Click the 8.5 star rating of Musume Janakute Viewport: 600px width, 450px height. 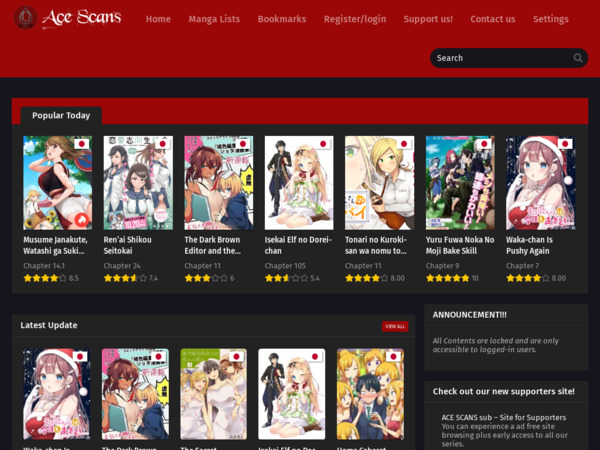coord(51,278)
